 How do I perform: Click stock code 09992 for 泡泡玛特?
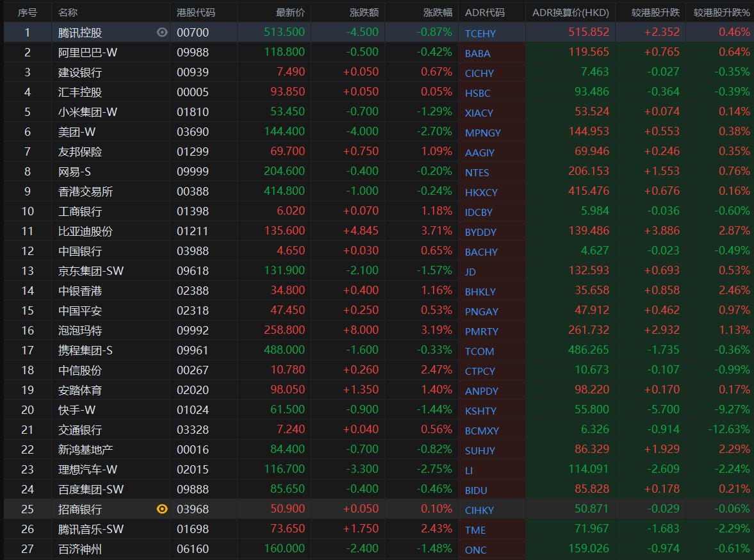coord(193,331)
